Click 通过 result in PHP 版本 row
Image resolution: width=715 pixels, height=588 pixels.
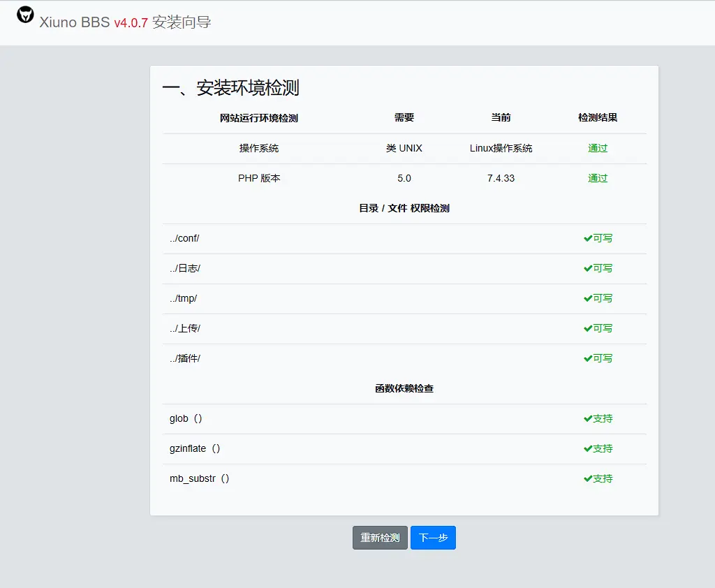point(598,178)
